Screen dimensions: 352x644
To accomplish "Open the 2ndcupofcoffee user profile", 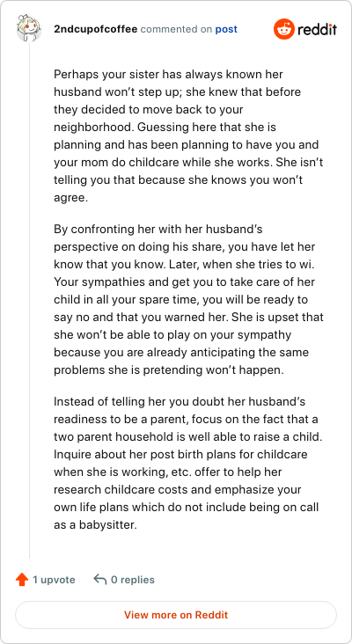I will [x=95, y=30].
